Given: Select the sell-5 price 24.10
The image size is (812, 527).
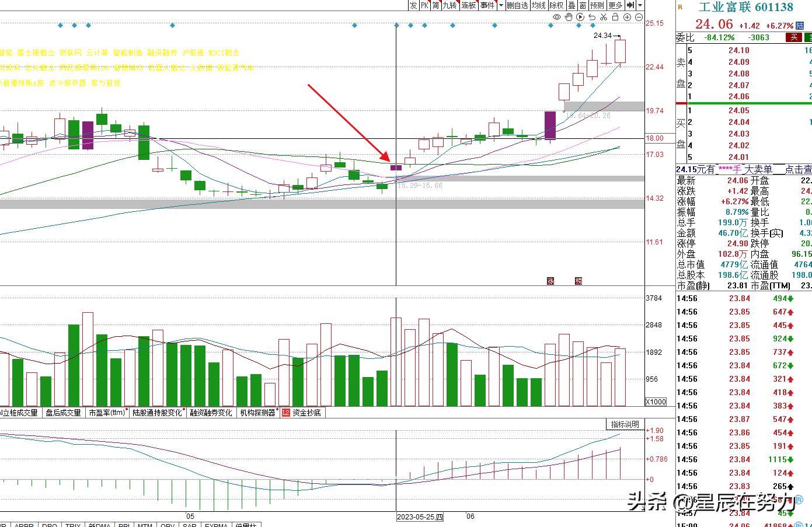Looking at the screenshot, I should (x=738, y=50).
